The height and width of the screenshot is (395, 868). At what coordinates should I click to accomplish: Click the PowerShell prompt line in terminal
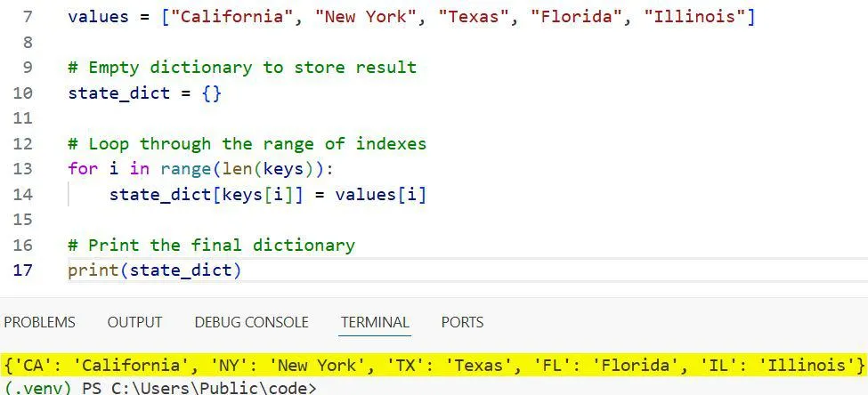[x=158, y=388]
